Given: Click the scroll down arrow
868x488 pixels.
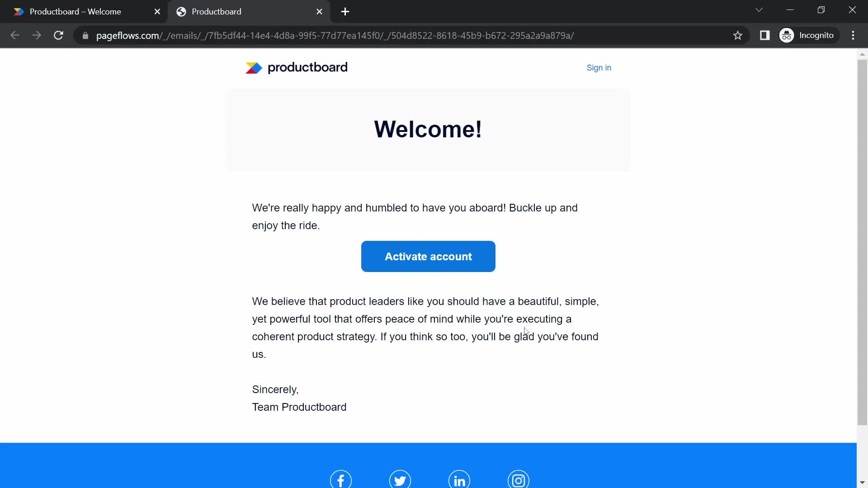Looking at the screenshot, I should [x=862, y=483].
